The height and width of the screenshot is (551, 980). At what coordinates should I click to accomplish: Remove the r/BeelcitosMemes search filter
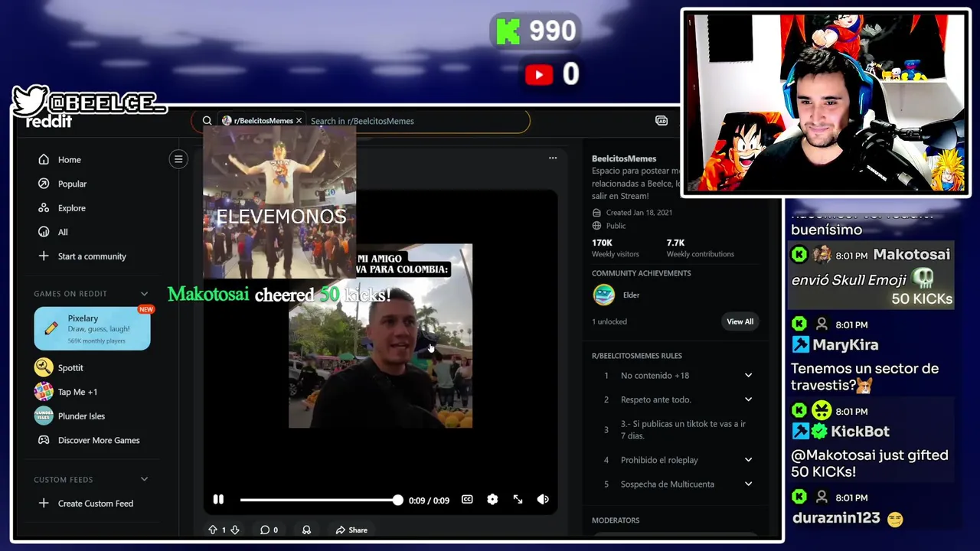pos(299,121)
